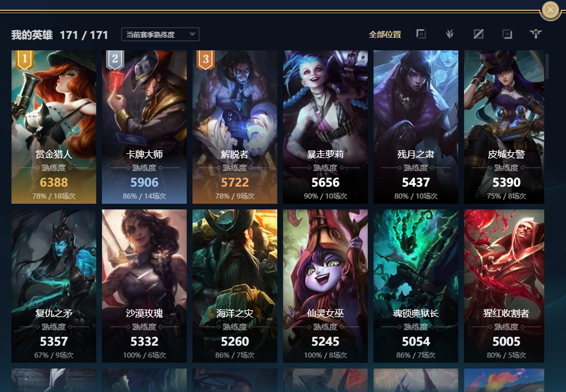Viewport: 566px width, 392px height.
Task: Filter champions by Jungle role icon
Action: pos(449,34)
